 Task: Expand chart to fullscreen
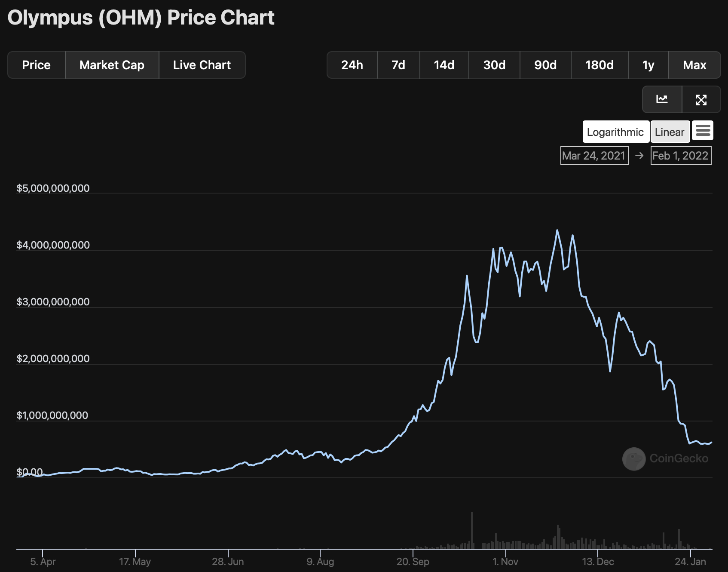point(701,99)
